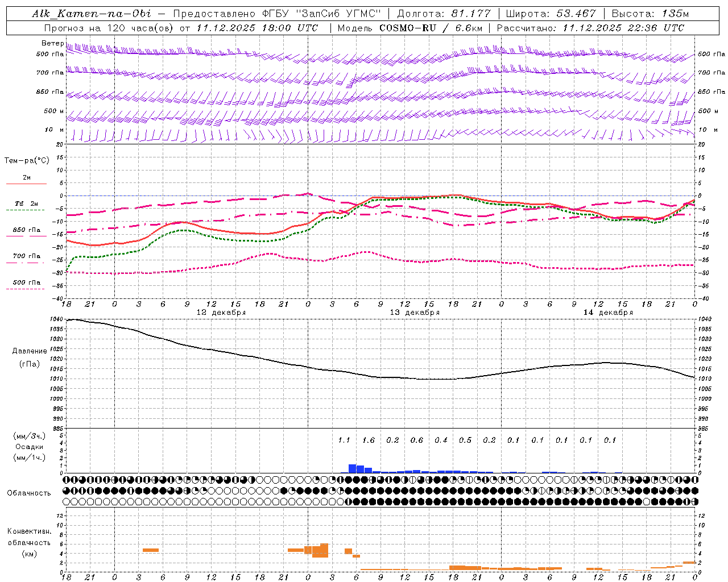Click the Осадки panel label

pos(30,447)
